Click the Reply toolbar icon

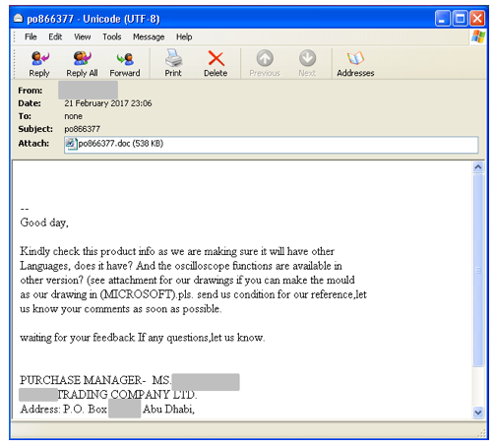(39, 64)
